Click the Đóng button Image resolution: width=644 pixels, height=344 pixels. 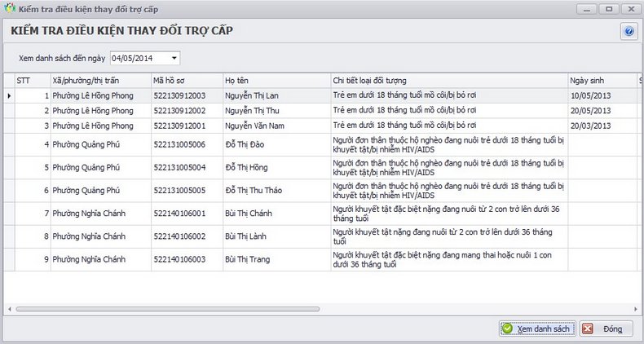coord(607,329)
